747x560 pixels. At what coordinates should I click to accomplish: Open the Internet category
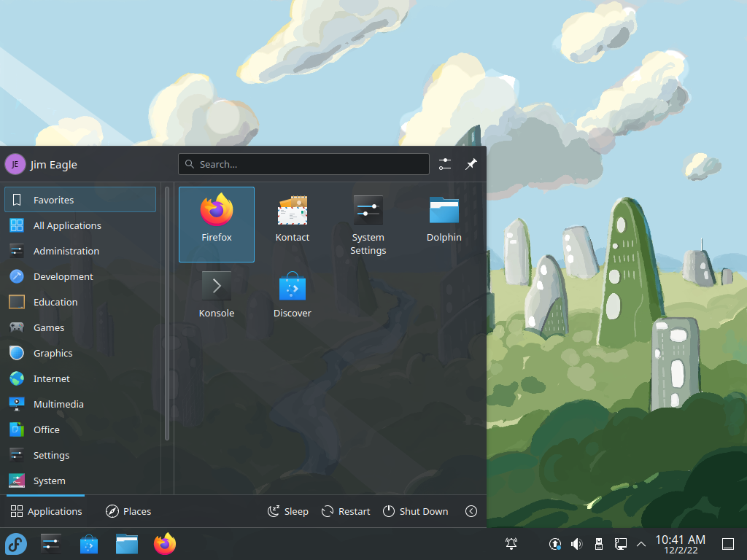click(80, 378)
